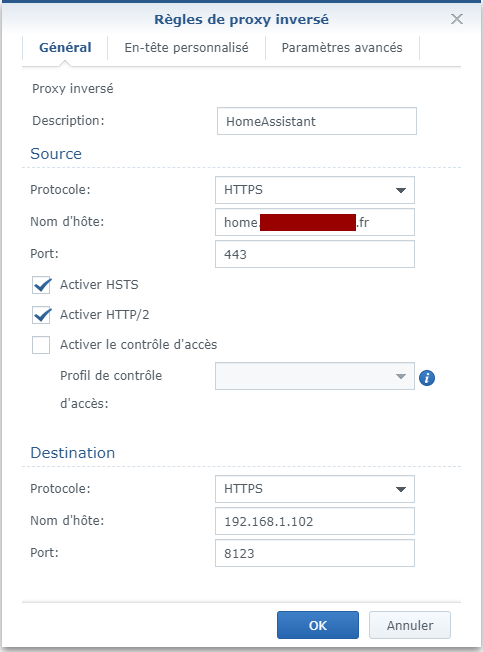
Task: Open the Source Protocole HTTPS combo box
Action: (315, 190)
